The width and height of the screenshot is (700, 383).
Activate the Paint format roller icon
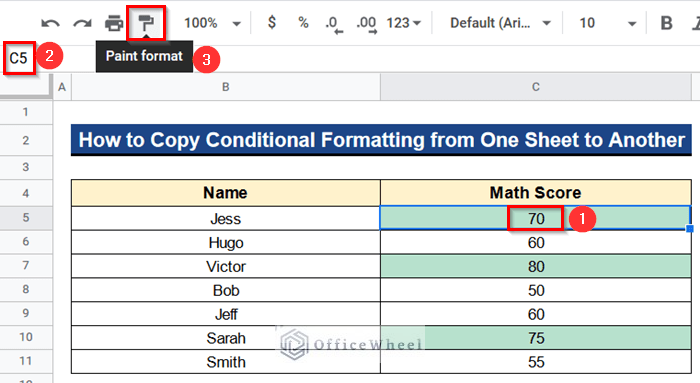[x=146, y=23]
